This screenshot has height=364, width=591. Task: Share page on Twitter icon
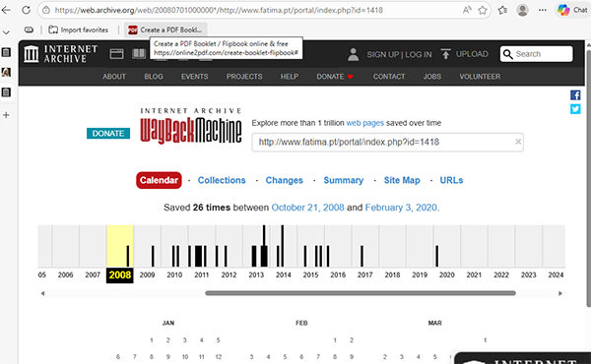575,109
